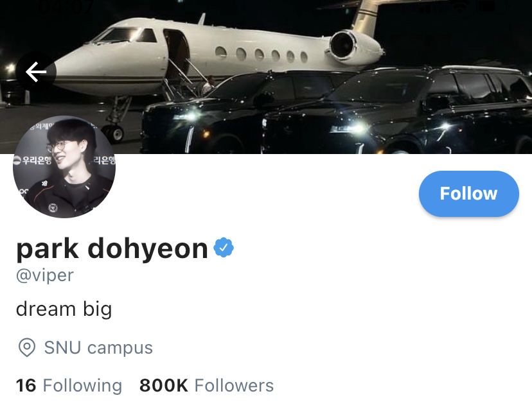Screen dimensions: 532x414
Task: Click the bio text dream big
Action: (64, 309)
